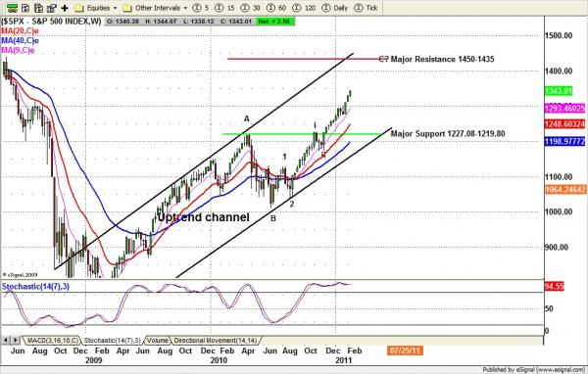
Task: Click the Major Support 1227.08-1219.80 annotation
Action: coord(448,134)
